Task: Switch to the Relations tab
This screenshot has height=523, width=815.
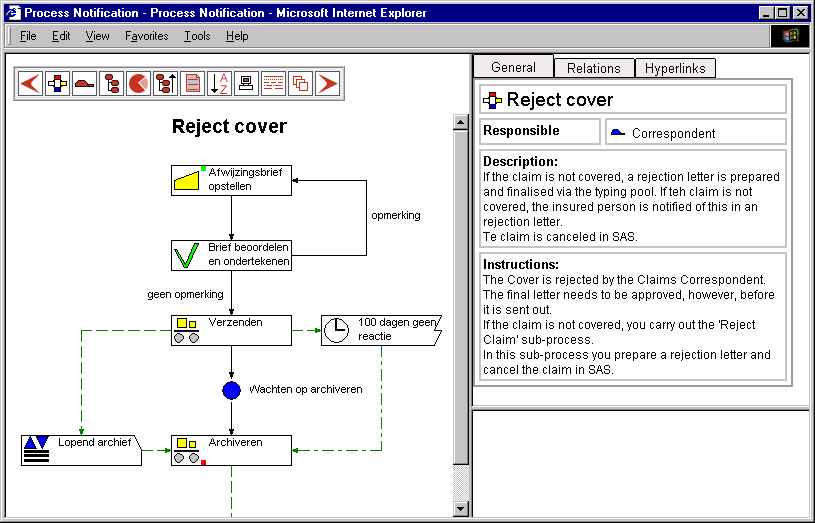Action: coord(593,68)
